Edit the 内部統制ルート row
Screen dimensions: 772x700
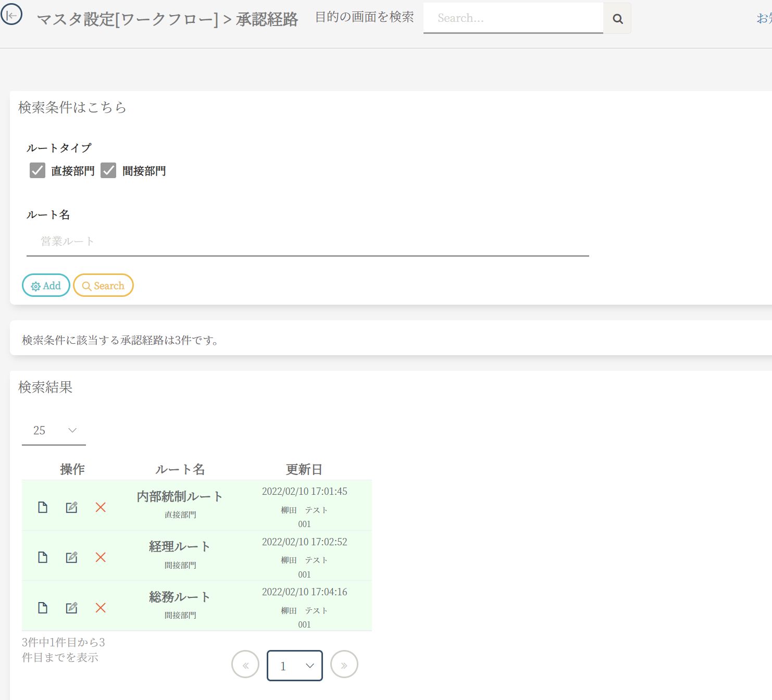coord(71,507)
